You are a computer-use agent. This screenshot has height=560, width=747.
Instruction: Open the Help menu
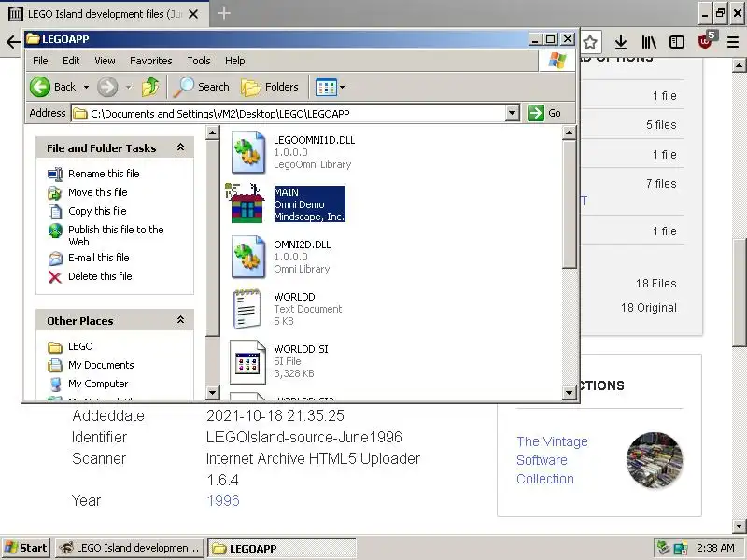235,61
